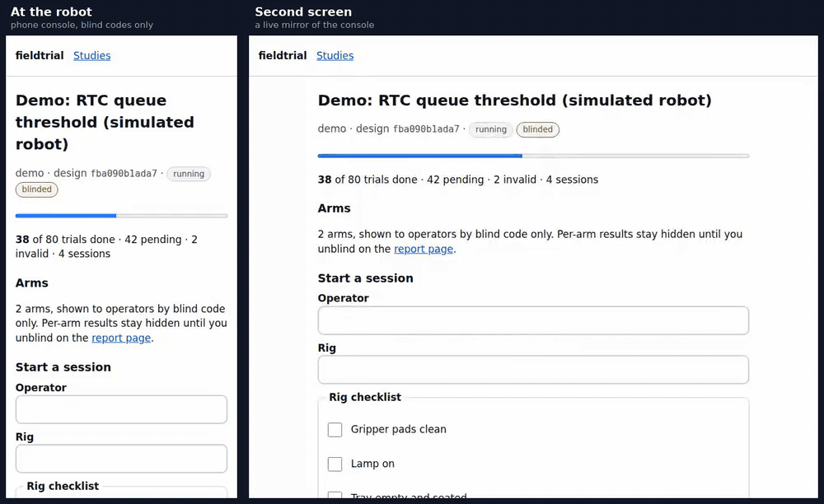This screenshot has width=824, height=504.
Task: Click running badge in second screen
Action: [x=491, y=129]
